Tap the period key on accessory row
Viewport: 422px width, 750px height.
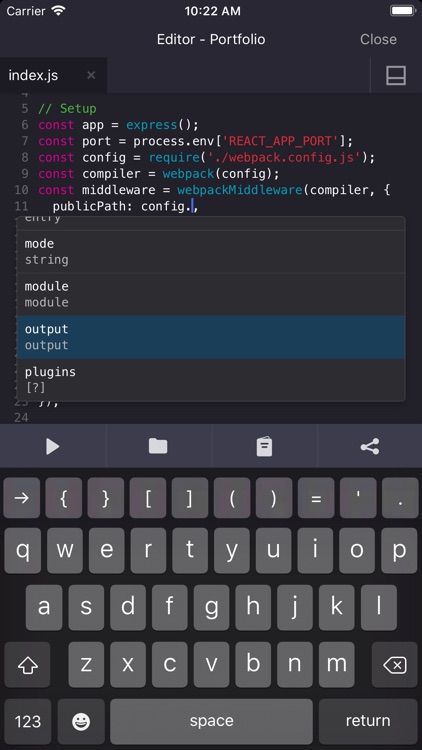400,498
